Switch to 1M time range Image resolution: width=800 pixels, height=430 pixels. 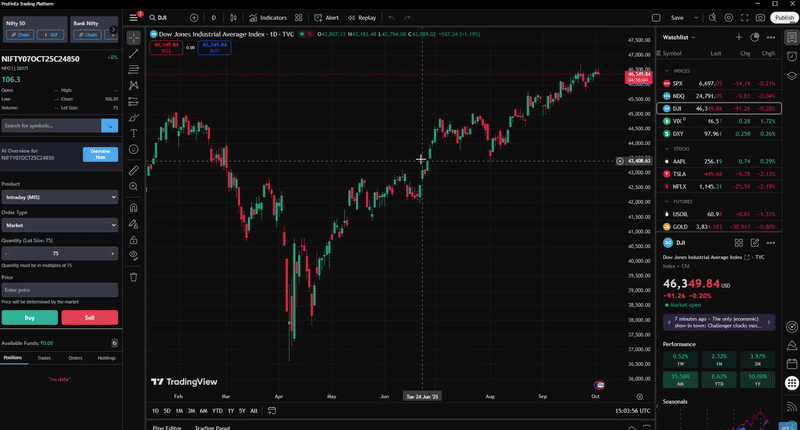click(x=179, y=411)
